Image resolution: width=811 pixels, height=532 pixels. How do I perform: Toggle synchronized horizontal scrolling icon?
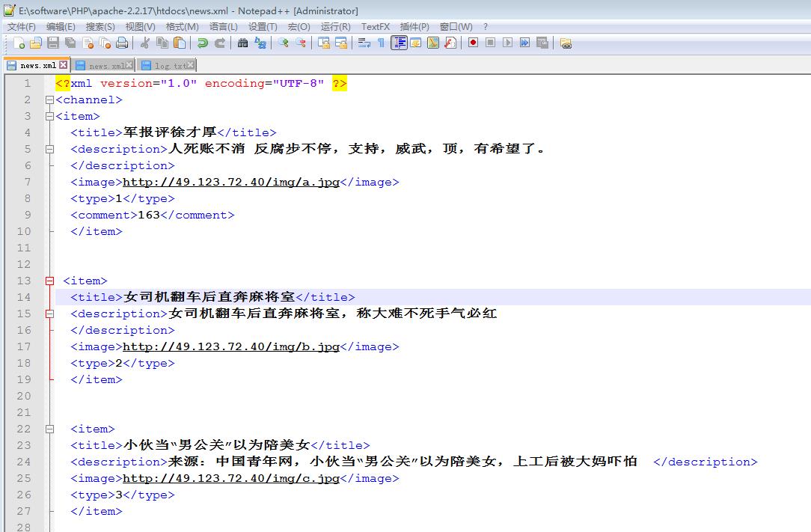tap(341, 43)
